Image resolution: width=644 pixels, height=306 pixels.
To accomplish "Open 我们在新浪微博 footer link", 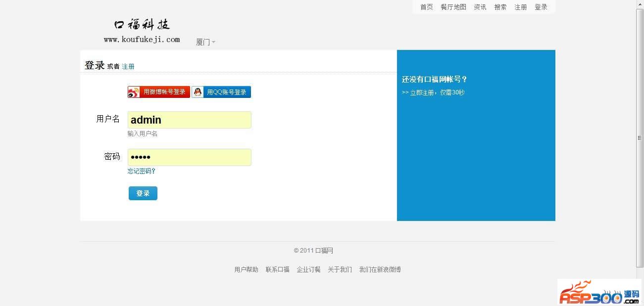I will (x=380, y=269).
